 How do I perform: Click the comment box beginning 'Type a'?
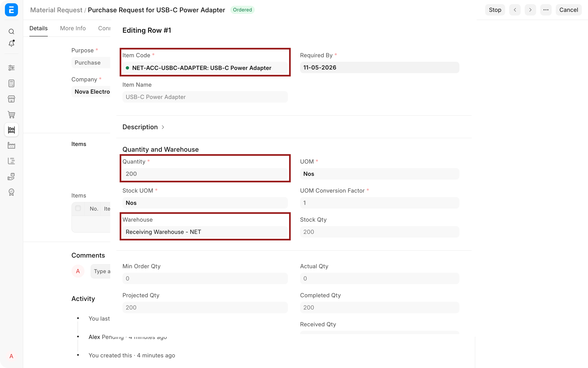pos(101,271)
